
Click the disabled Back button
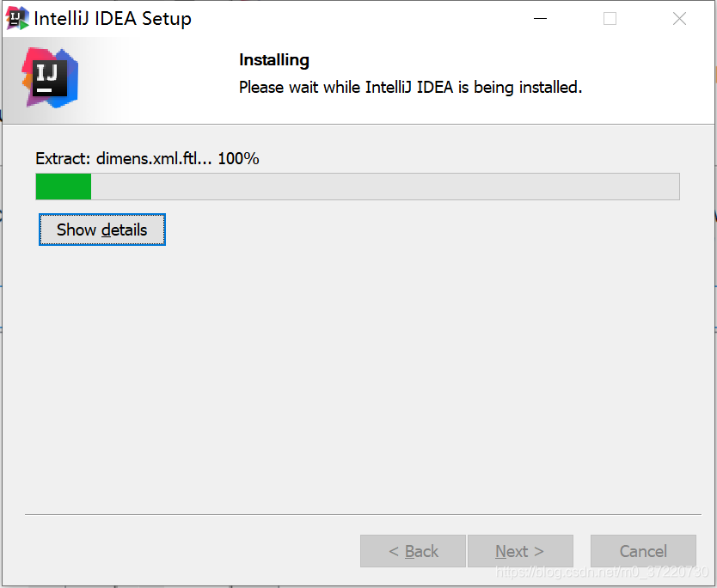point(413,551)
